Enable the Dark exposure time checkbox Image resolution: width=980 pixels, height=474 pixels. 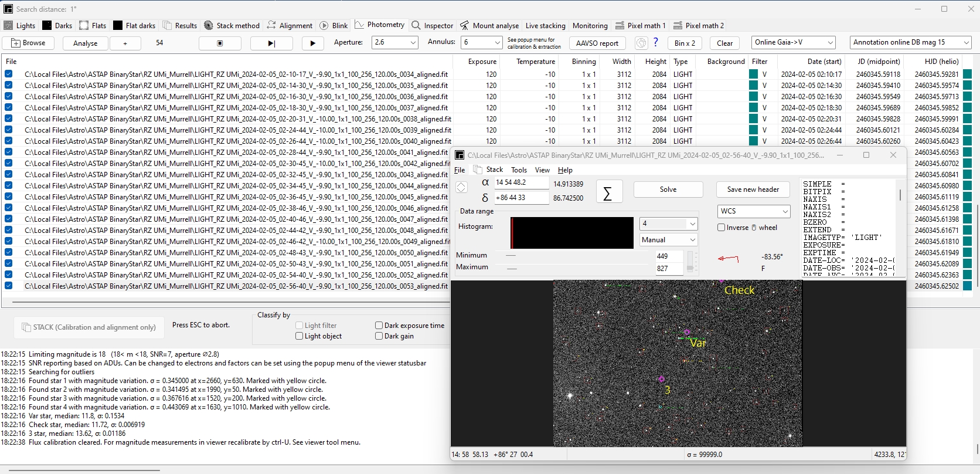pos(379,326)
